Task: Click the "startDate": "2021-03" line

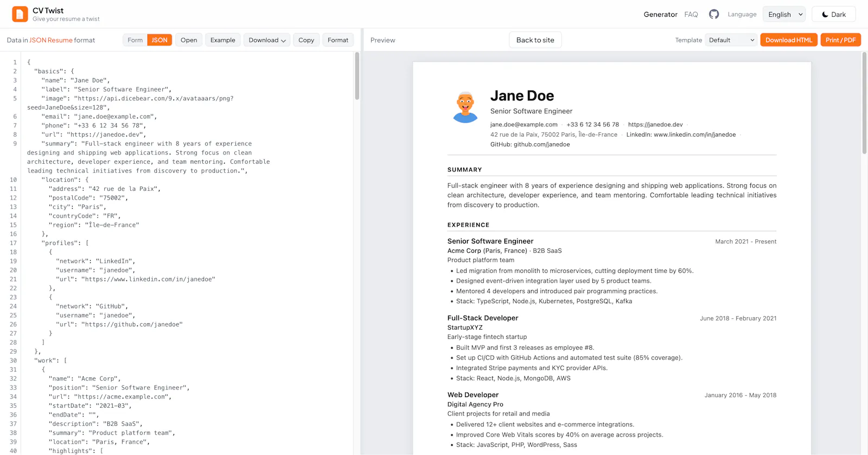Action: point(90,406)
